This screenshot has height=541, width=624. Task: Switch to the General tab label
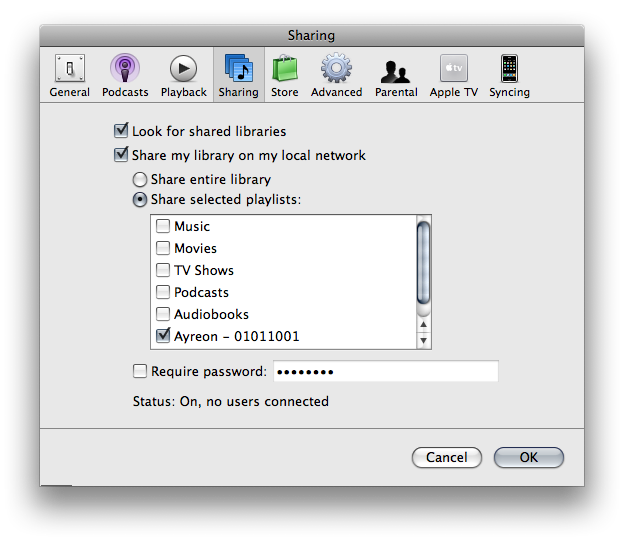point(70,92)
